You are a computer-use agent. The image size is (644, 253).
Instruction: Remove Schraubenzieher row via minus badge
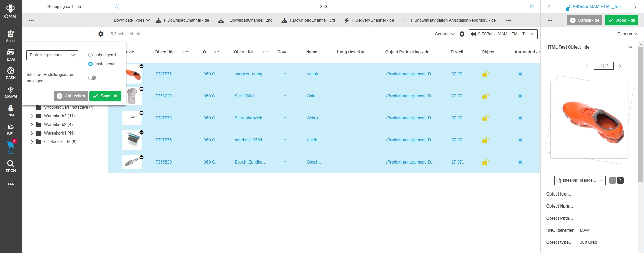[141, 113]
